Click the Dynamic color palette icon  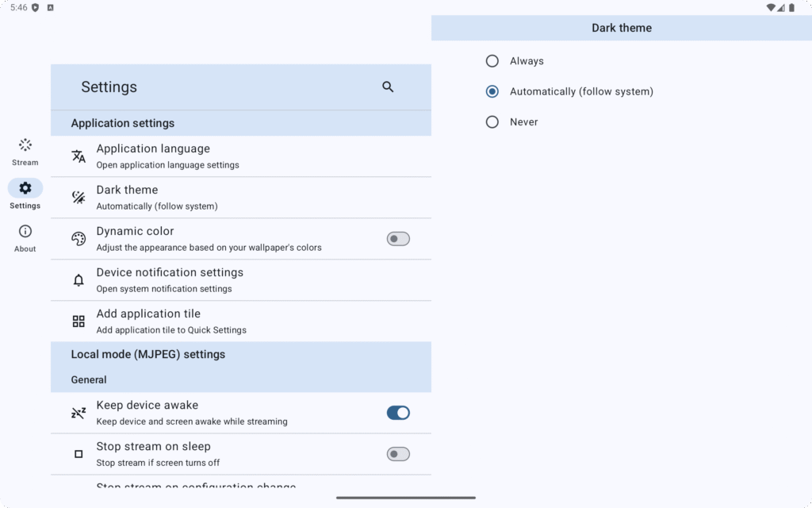[x=79, y=239]
